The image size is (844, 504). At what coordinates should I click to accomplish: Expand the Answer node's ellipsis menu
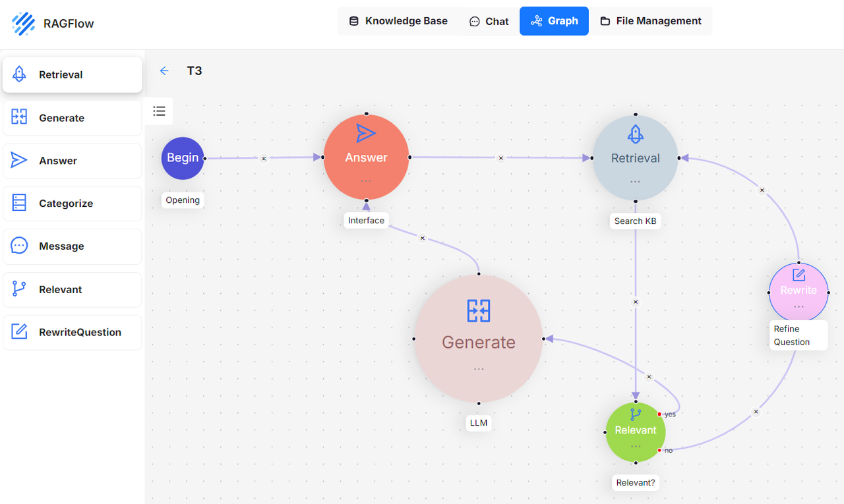pos(366,181)
